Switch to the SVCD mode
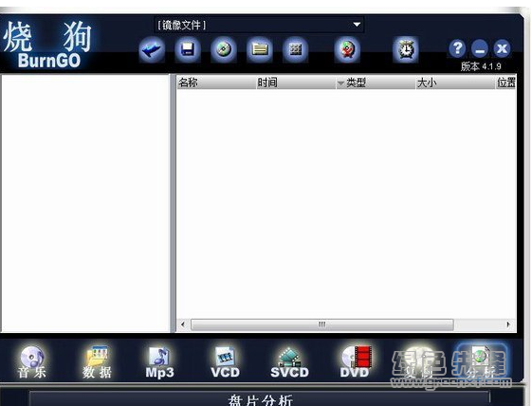 (x=289, y=362)
